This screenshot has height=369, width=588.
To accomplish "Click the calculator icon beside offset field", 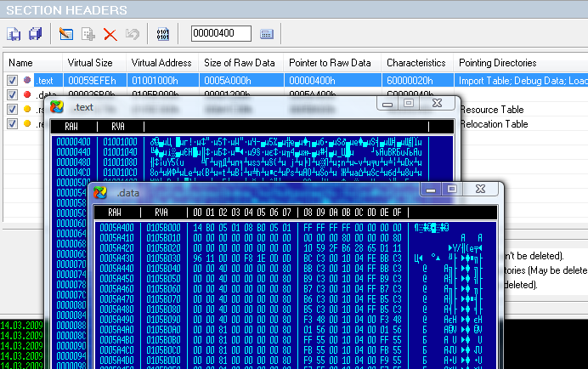I will pyautogui.click(x=267, y=34).
